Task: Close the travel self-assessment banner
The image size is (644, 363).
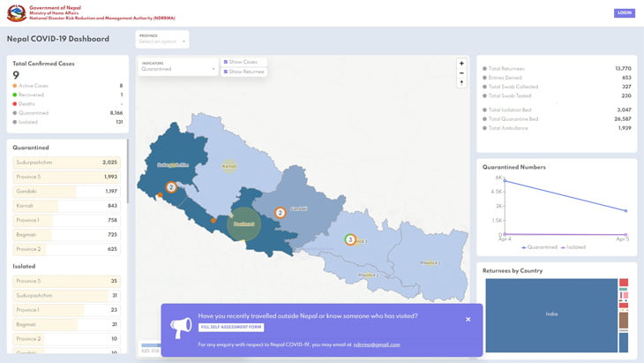Action: pyautogui.click(x=468, y=319)
